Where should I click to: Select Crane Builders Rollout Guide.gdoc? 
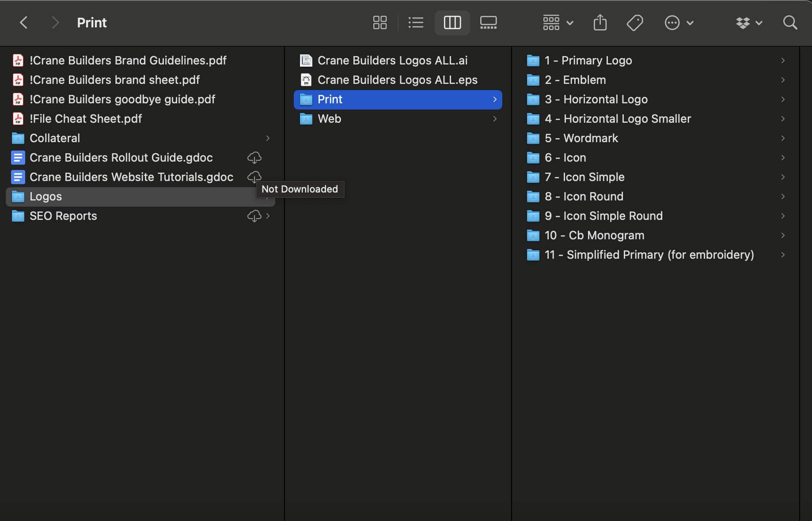[140, 158]
